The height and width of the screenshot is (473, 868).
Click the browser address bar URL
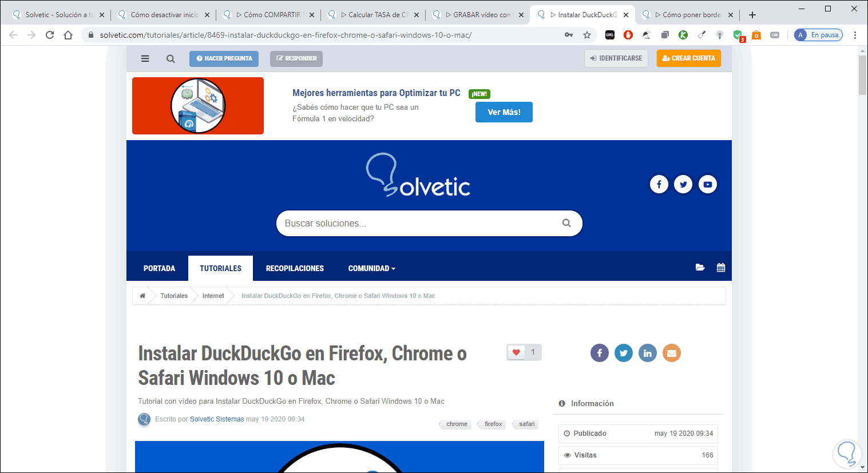286,35
